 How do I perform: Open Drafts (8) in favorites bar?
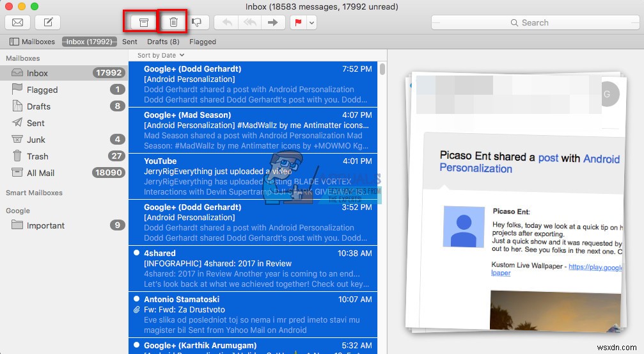(163, 42)
